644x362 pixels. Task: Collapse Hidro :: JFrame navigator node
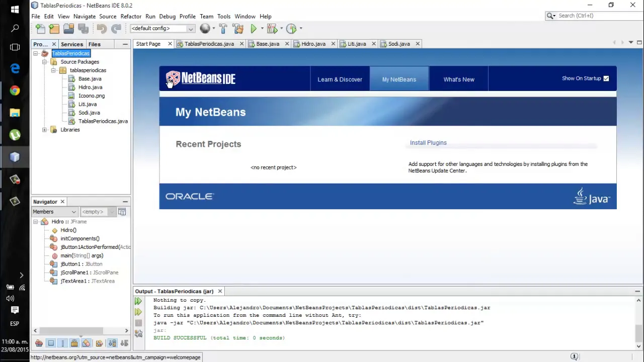coord(36,222)
